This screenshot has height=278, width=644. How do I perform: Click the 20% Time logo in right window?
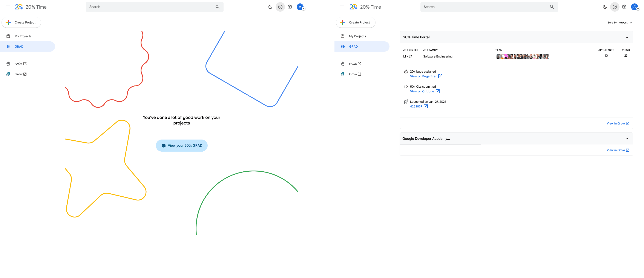[353, 7]
